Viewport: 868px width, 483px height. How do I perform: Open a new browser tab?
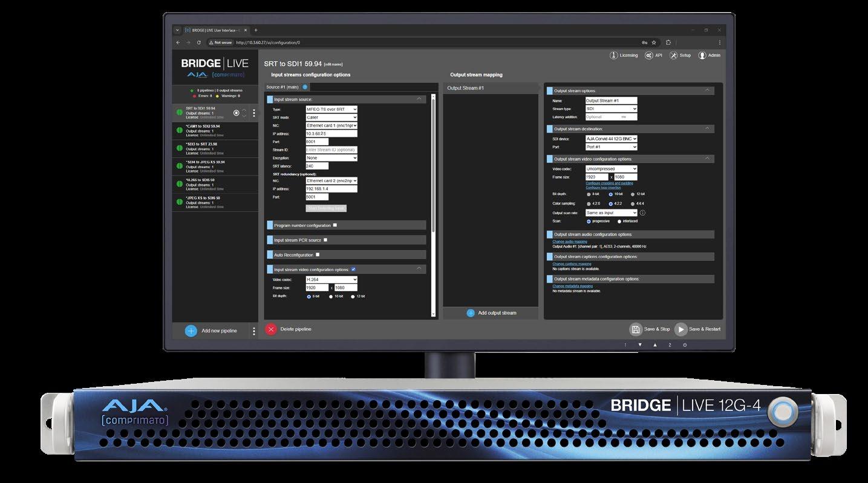coord(256,30)
